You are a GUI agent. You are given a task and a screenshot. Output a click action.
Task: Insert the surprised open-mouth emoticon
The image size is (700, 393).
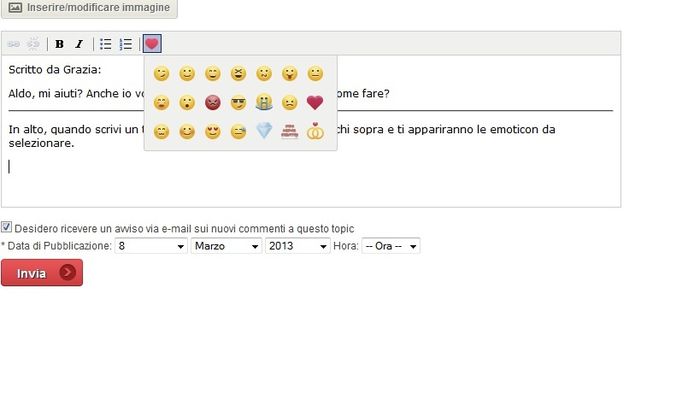187,103
